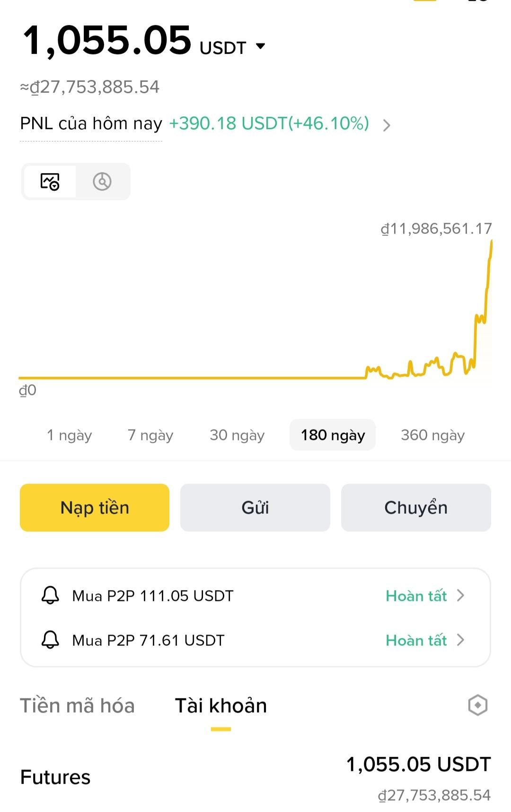
Task: Select the 1 ngày chart range
Action: pos(69,435)
